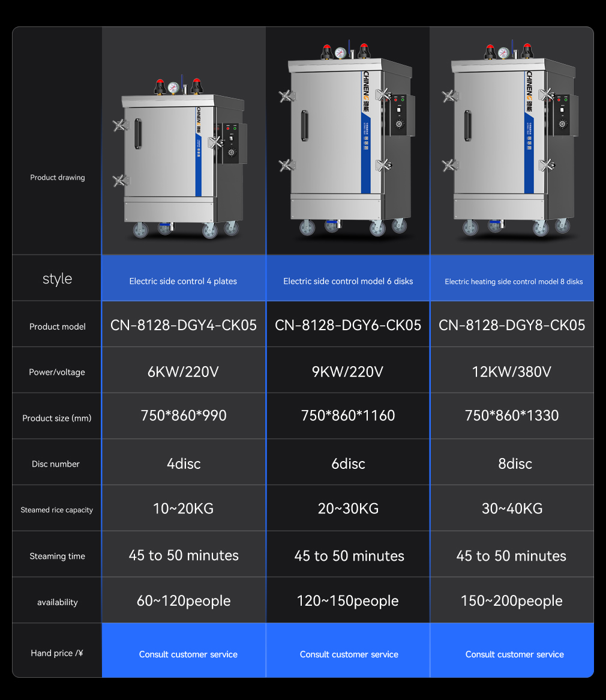This screenshot has height=700, width=606.
Task: Click the 12KW/380V power cell
Action: [511, 372]
